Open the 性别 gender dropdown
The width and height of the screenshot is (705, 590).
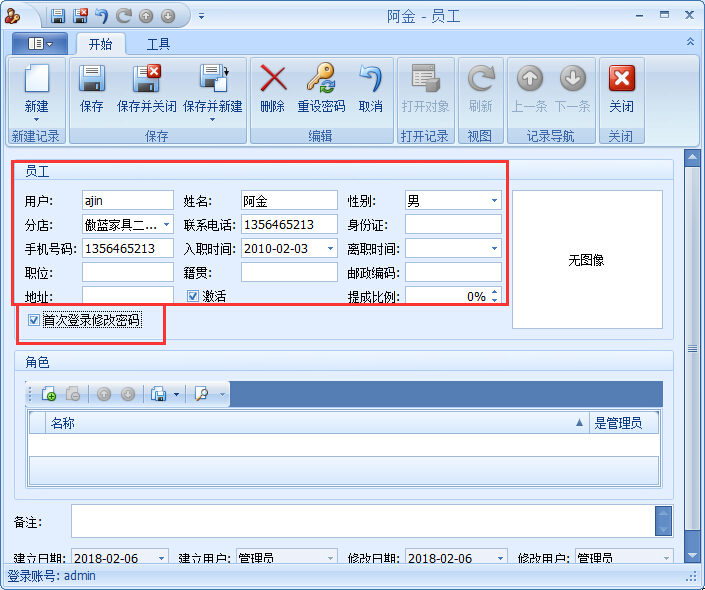[x=494, y=201]
